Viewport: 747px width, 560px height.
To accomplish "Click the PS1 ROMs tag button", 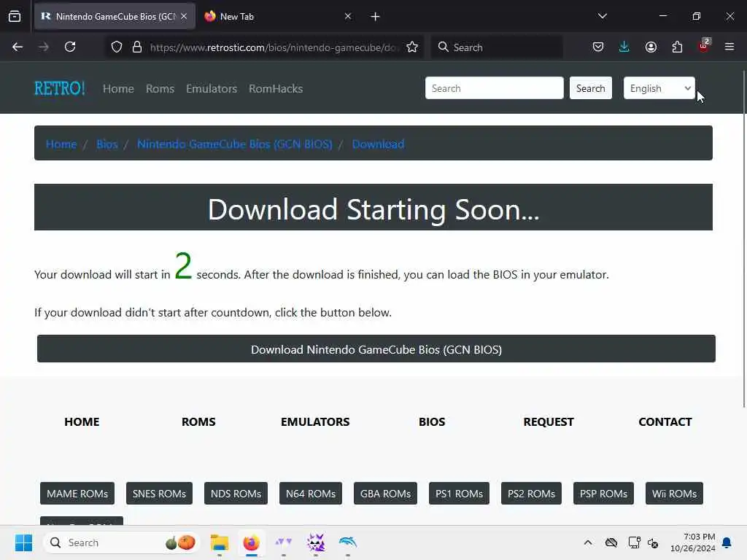I will (x=460, y=494).
